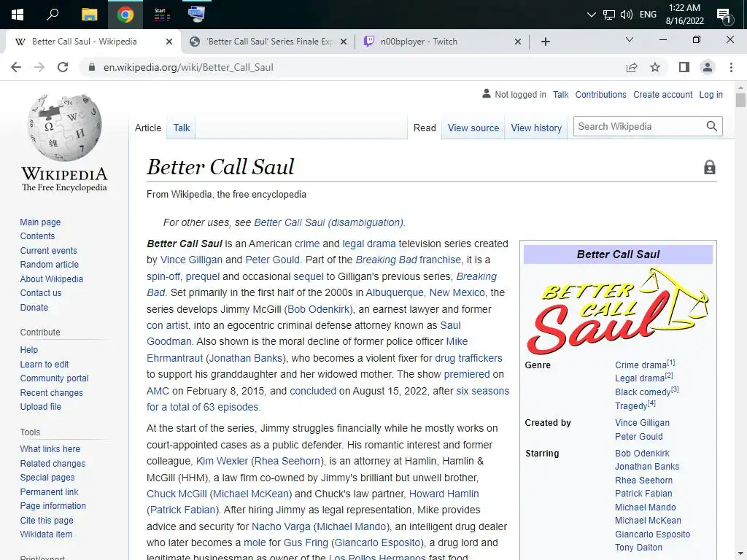Click in the Search Wikipedia field
Screen dimensions: 747x560
638,126
